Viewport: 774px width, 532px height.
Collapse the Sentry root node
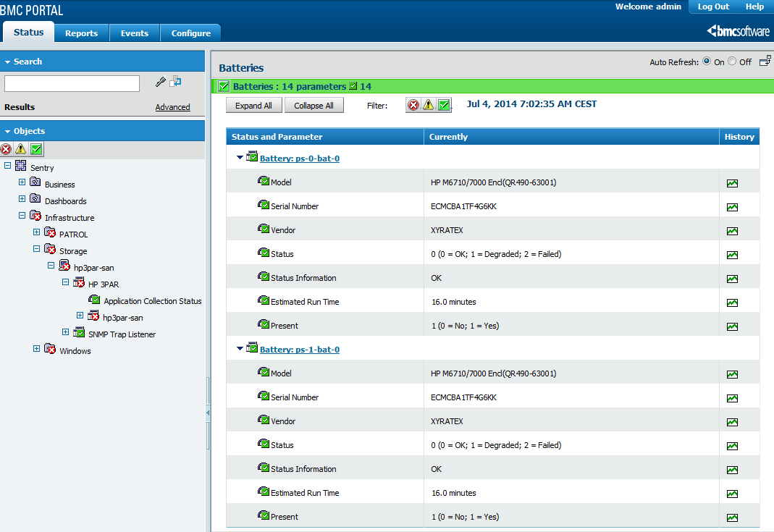coord(7,165)
